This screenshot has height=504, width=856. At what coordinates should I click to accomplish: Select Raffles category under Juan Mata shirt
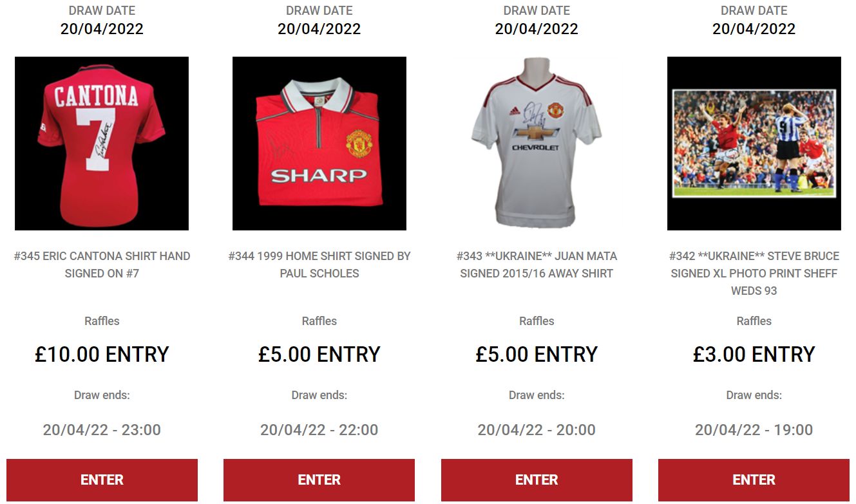coord(537,321)
